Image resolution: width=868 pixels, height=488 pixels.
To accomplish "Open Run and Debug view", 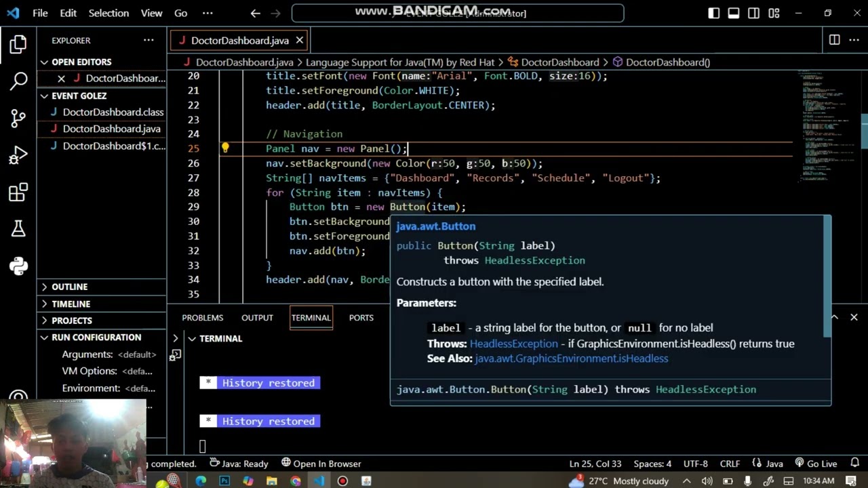I will click(x=18, y=156).
